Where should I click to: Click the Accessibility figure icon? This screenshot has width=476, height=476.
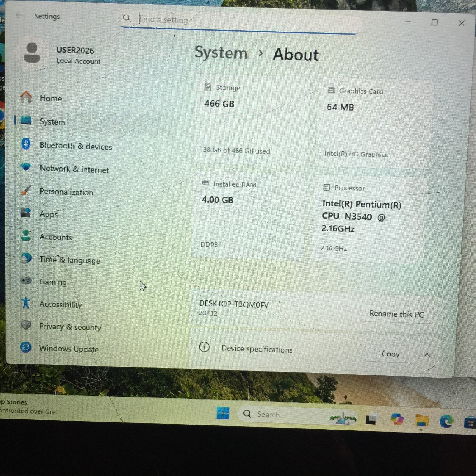26,303
